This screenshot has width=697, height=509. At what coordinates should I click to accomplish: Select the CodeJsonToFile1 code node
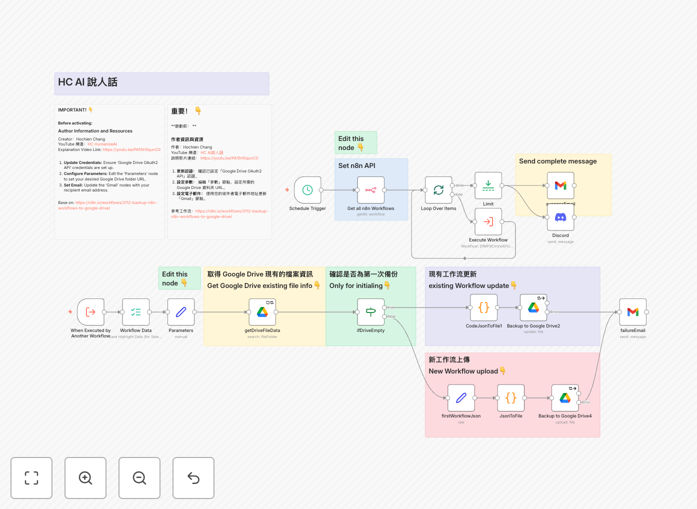[x=484, y=307]
